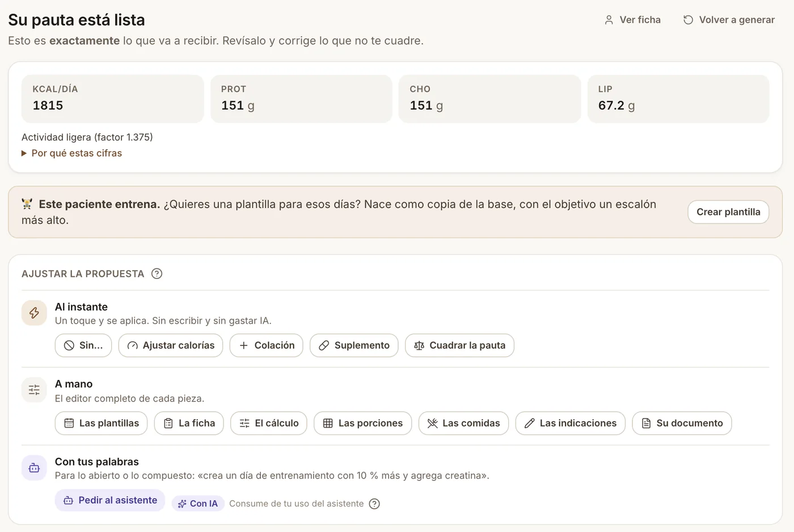Click the LIP 67.2 g card
The height and width of the screenshot is (532, 794).
(678, 99)
